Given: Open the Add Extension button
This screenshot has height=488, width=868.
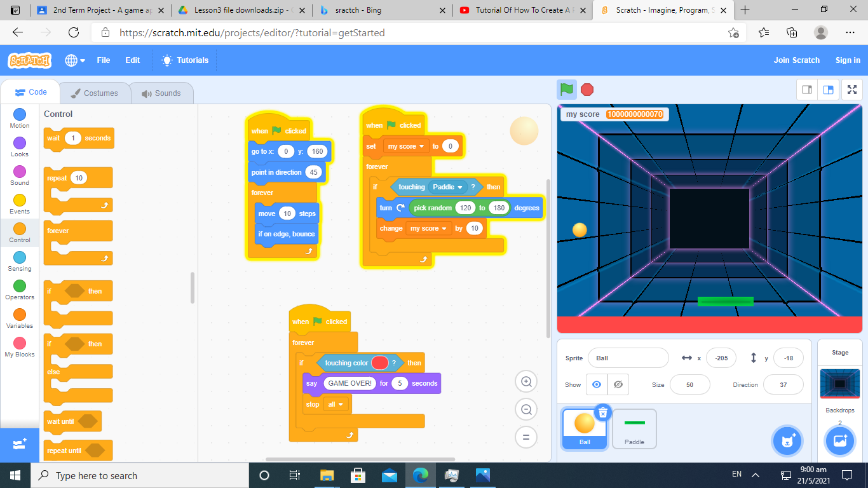Looking at the screenshot, I should [19, 444].
